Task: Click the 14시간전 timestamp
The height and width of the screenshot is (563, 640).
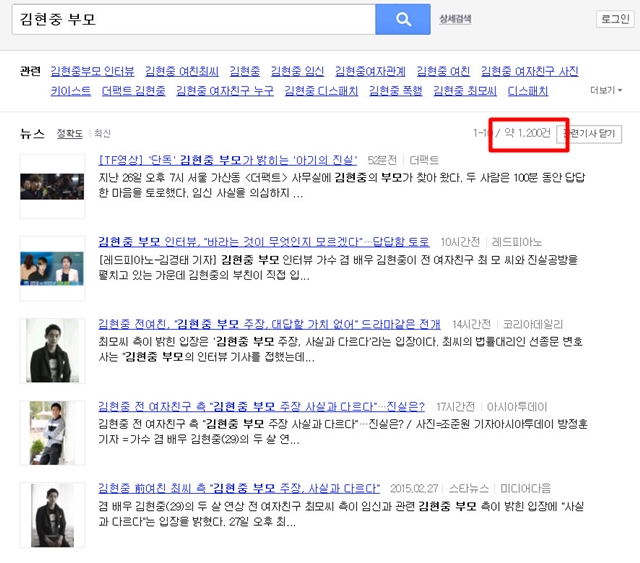Action: tap(471, 324)
